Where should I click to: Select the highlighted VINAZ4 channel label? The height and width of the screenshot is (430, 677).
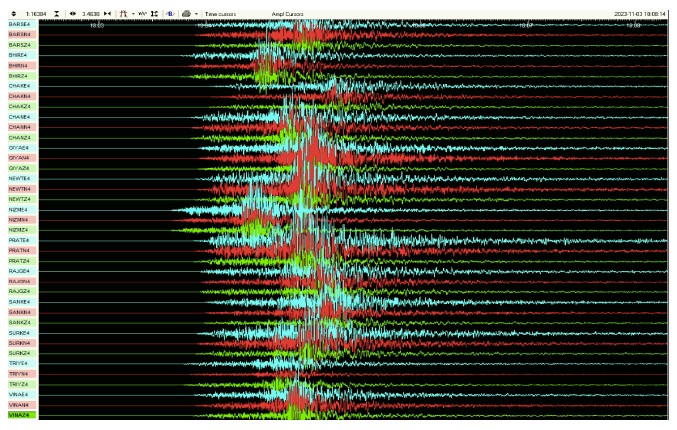tap(19, 415)
